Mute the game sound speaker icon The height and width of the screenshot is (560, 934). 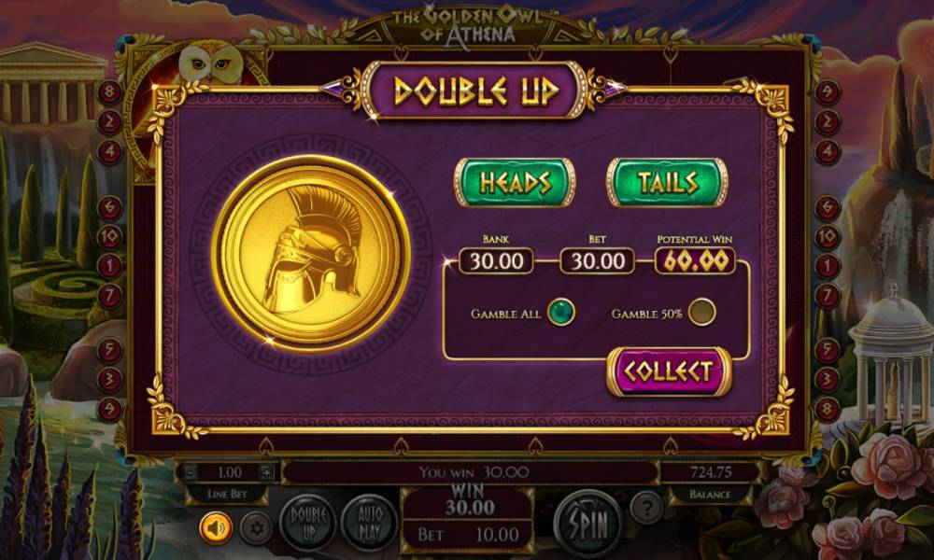[216, 527]
